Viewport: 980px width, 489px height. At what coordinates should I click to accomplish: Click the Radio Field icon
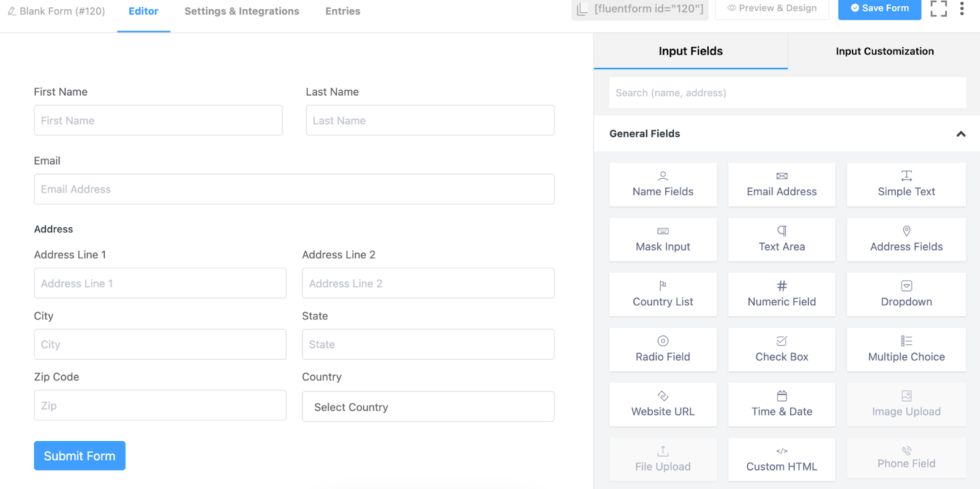click(663, 341)
